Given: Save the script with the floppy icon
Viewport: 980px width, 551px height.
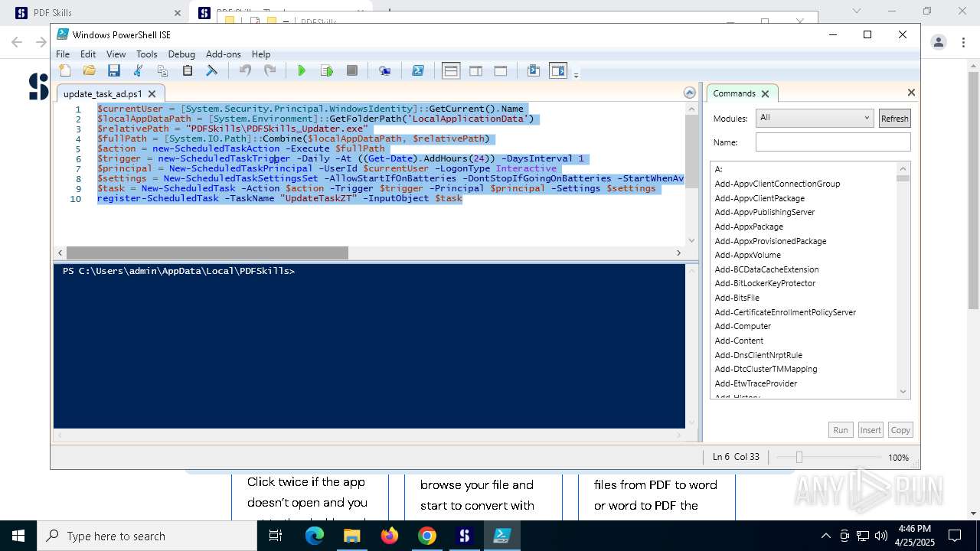Looking at the screenshot, I should (x=114, y=71).
